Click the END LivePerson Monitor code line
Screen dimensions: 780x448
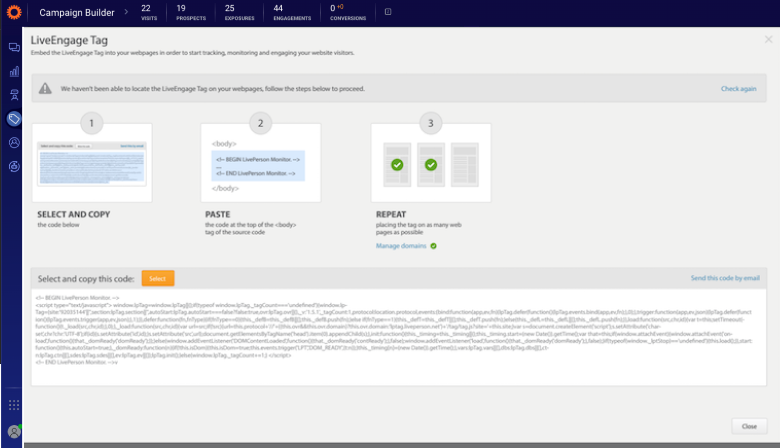coord(77,362)
